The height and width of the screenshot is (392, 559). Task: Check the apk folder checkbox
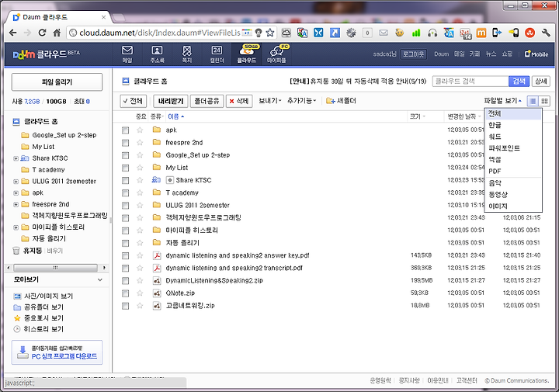pos(125,130)
